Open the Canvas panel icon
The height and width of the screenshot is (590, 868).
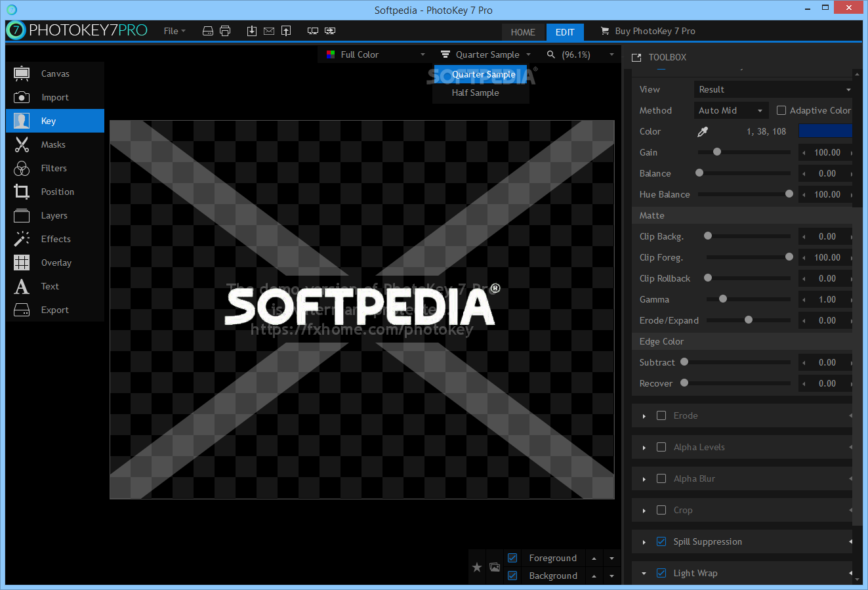(x=22, y=74)
